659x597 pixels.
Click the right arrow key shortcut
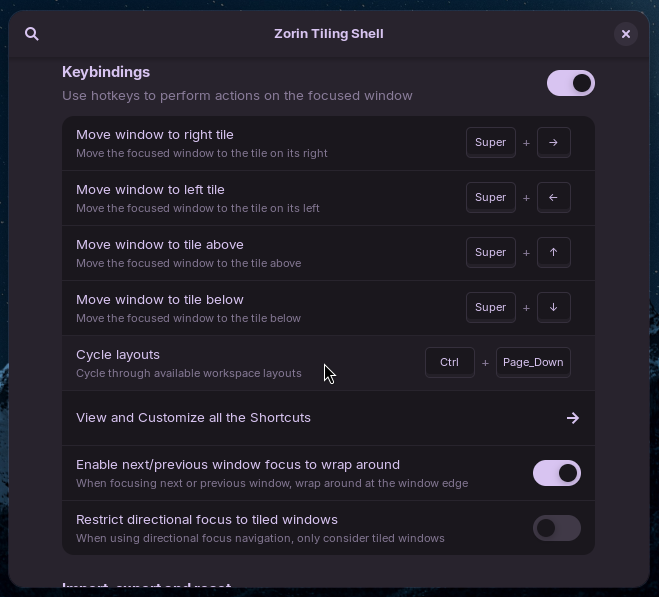pos(553,143)
